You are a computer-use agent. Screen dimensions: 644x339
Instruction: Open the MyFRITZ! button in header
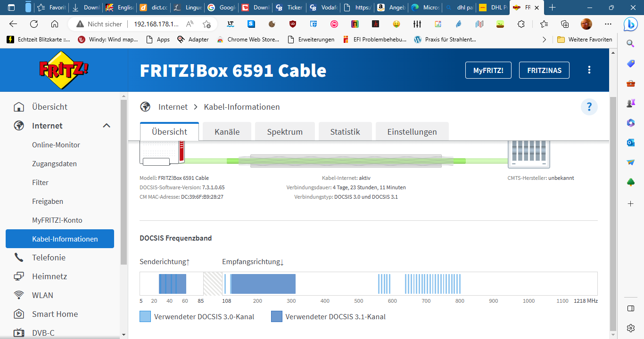488,70
